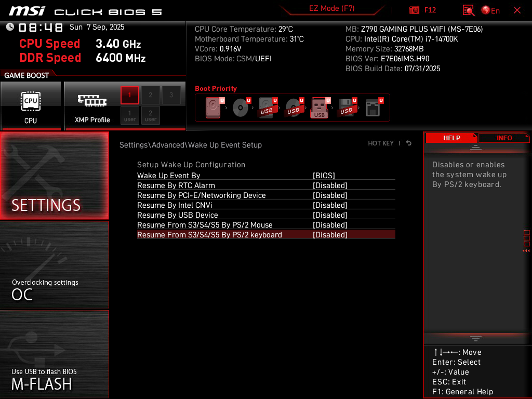Click the help panel bottom scroll handle
Screen dimensions: 532x399
[476, 339]
